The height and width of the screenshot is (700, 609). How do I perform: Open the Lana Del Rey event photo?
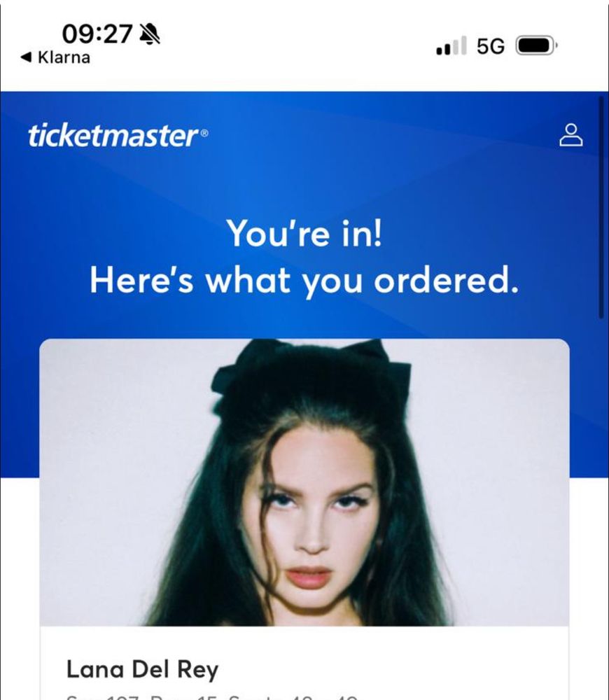tap(304, 482)
